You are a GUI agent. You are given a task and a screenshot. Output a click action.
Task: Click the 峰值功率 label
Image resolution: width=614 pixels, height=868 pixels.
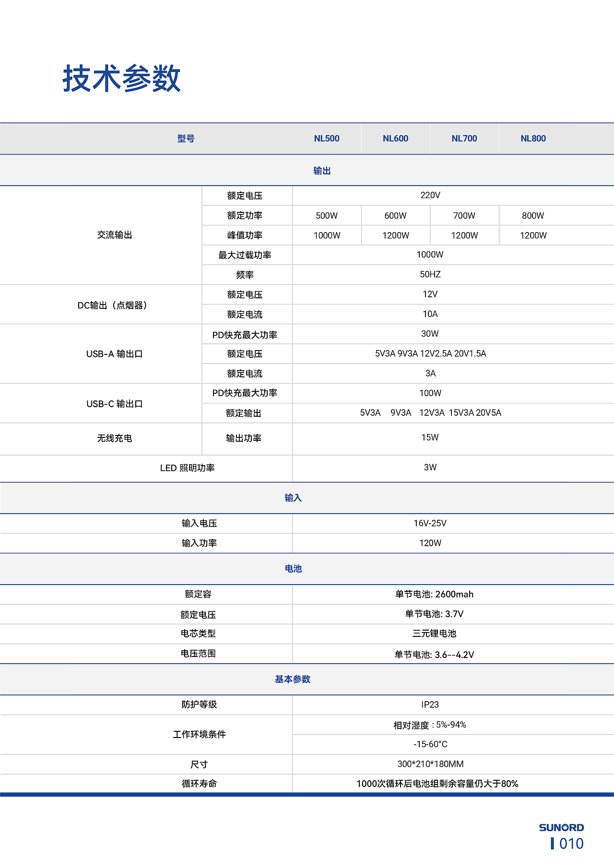[245, 235]
